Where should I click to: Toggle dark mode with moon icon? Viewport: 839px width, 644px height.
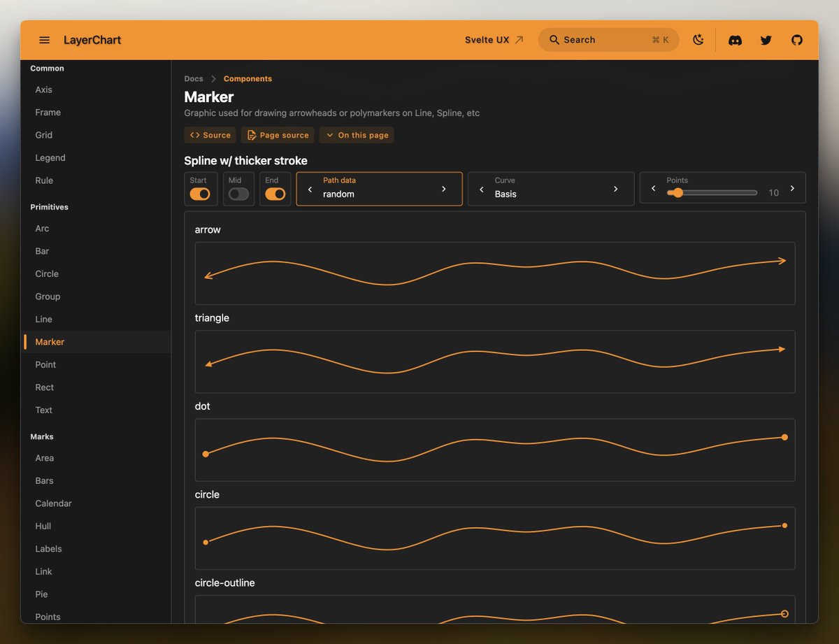[698, 40]
